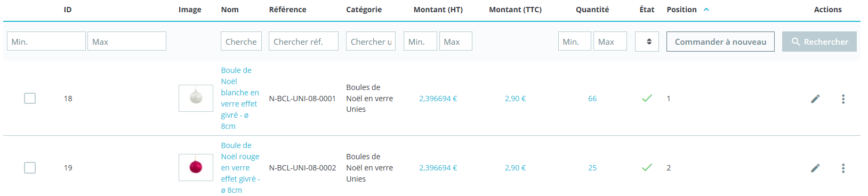Sort the table by the Montant (HT) column
868x196 pixels.
tap(438, 10)
